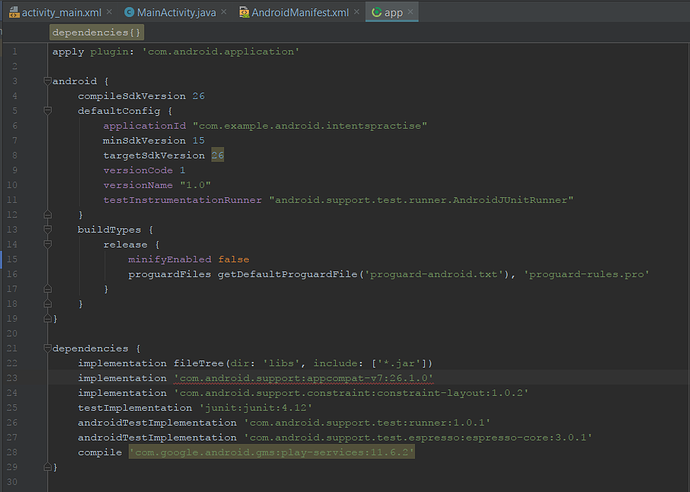Click the MainActivity.java class icon
The image size is (690, 492).
pyautogui.click(x=129, y=12)
